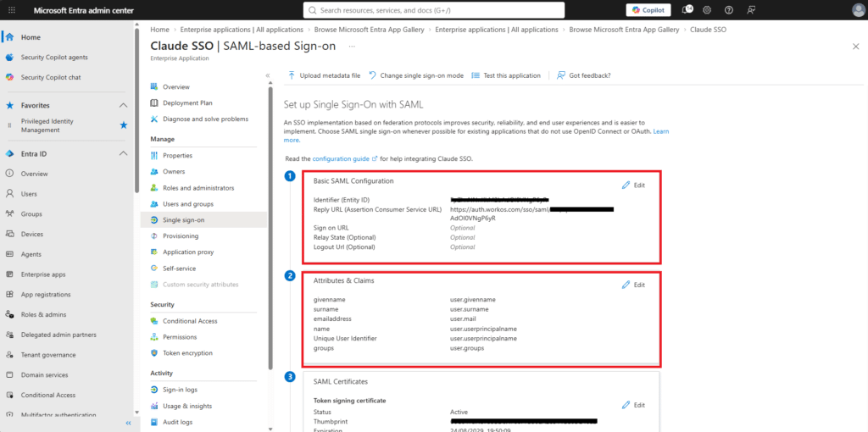Open Sign-in logs under Activity
This screenshot has width=868, height=432.
tap(180, 390)
